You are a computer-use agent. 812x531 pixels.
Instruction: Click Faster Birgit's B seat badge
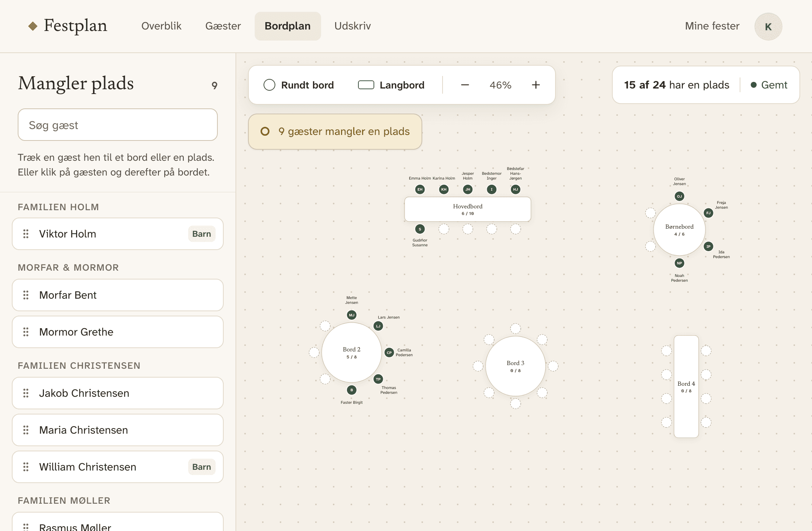(x=351, y=390)
